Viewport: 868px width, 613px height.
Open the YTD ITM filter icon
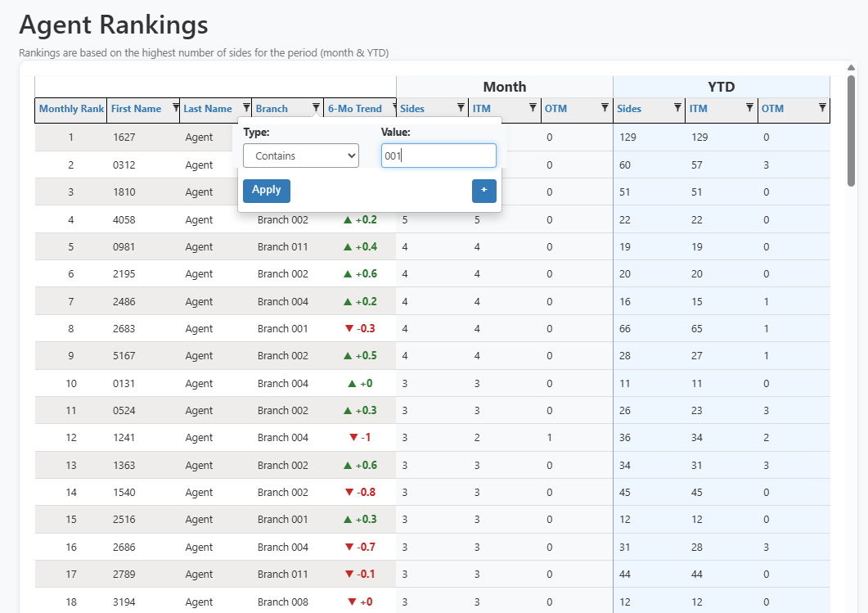[x=749, y=107]
